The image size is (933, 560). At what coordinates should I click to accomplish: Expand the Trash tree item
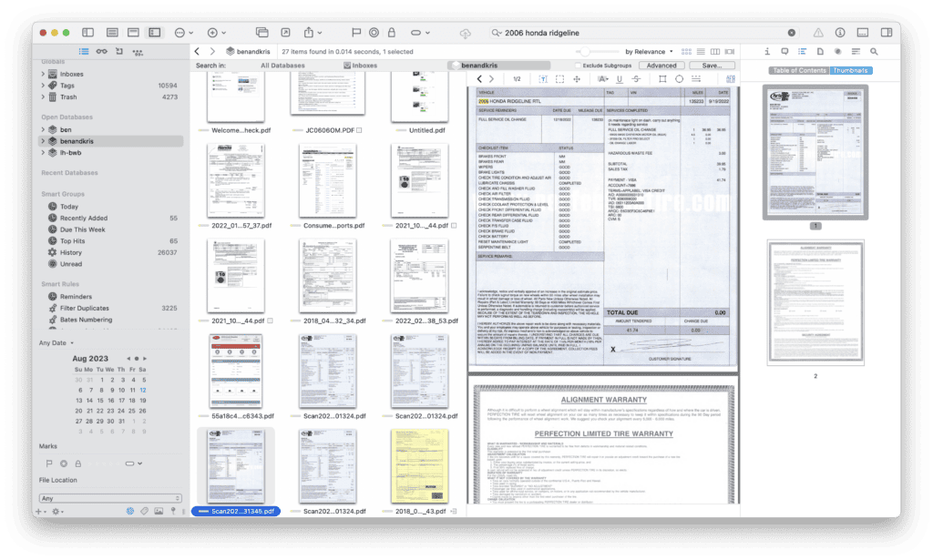(43, 97)
